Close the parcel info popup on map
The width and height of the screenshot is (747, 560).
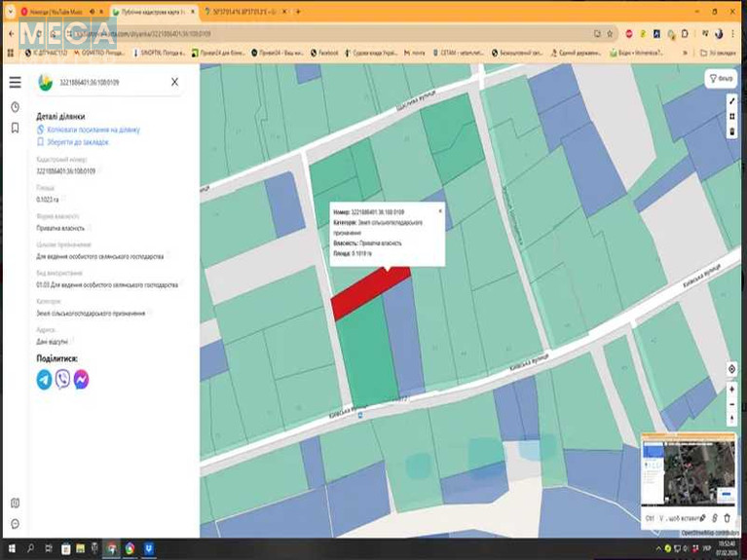coord(439,209)
